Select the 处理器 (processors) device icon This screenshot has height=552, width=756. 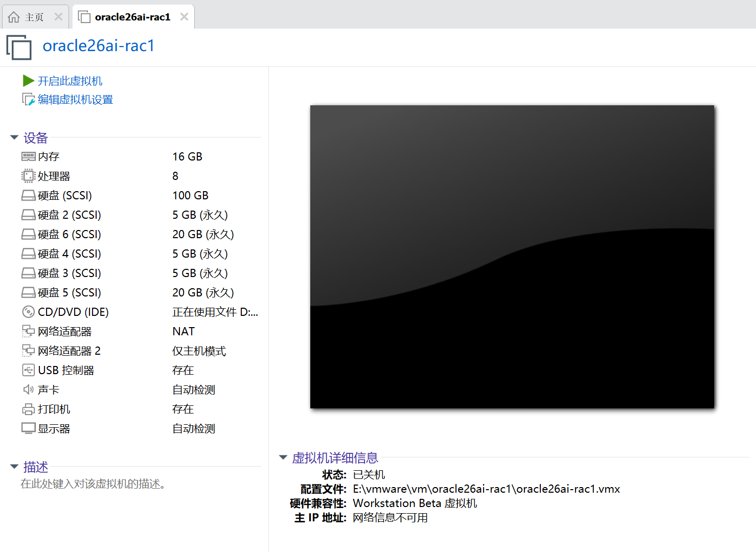pos(29,176)
